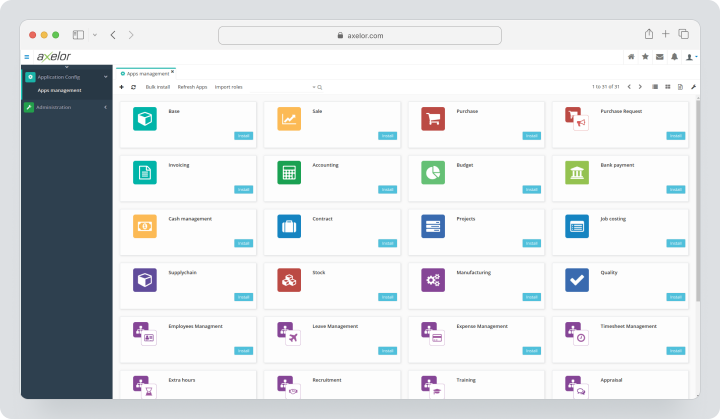This screenshot has height=419, width=720.
Task: Collapse the Application Config menu
Action: pyautogui.click(x=106, y=77)
